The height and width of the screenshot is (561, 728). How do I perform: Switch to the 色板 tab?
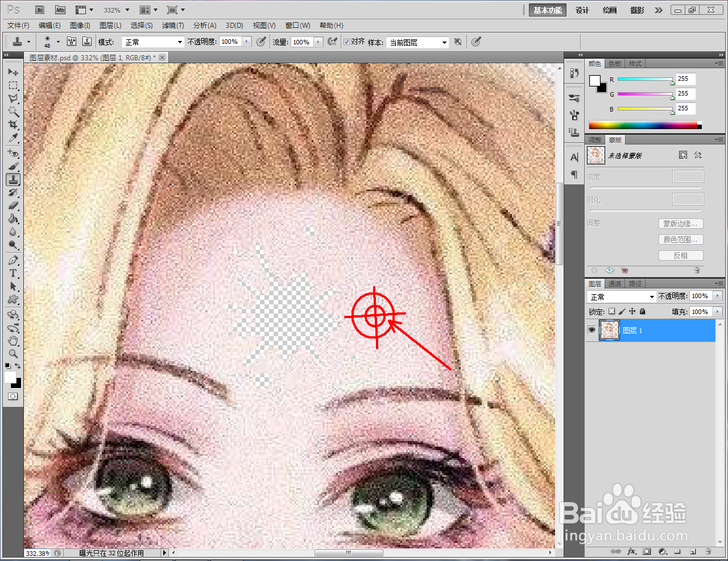(615, 64)
